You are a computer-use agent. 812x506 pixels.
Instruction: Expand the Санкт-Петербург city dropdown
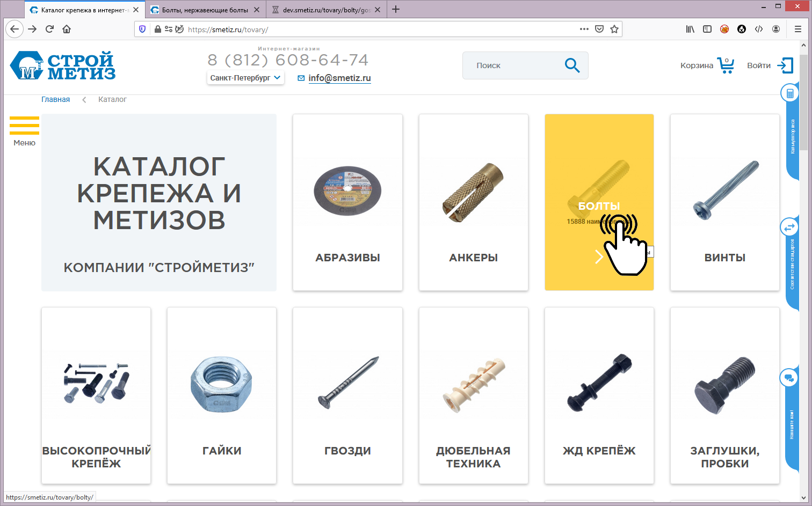(x=245, y=78)
